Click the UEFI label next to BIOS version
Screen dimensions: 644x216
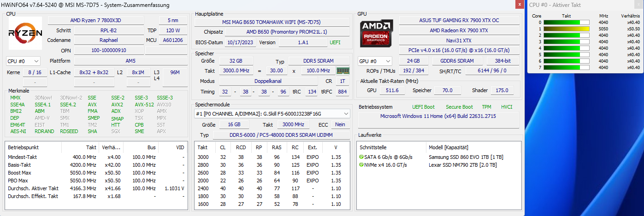[335, 42]
